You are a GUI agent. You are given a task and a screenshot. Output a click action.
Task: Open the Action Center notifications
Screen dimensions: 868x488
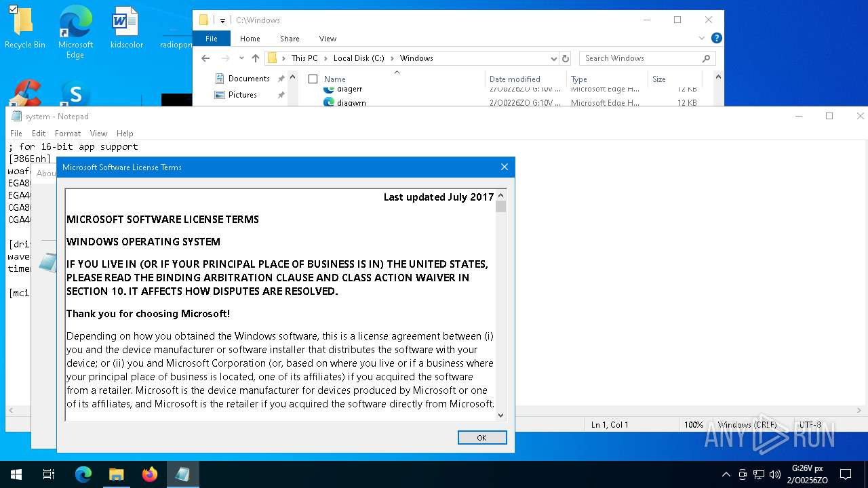coord(846,474)
